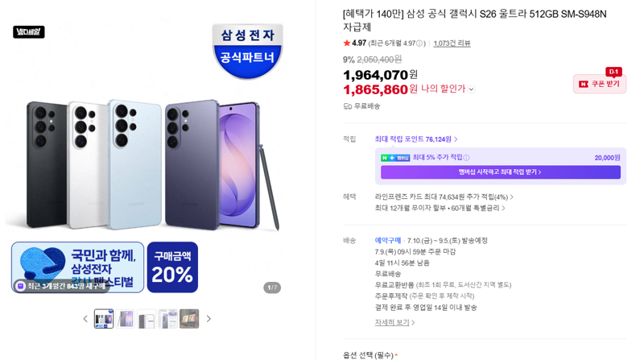Open 최대 12개월 무이자 할부 details
Image resolution: width=644 pixels, height=360 pixels.
coord(440,208)
